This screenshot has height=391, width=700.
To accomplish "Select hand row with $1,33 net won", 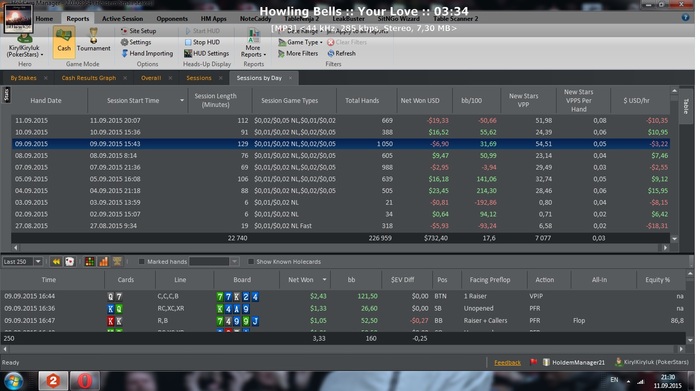I will pos(343,308).
